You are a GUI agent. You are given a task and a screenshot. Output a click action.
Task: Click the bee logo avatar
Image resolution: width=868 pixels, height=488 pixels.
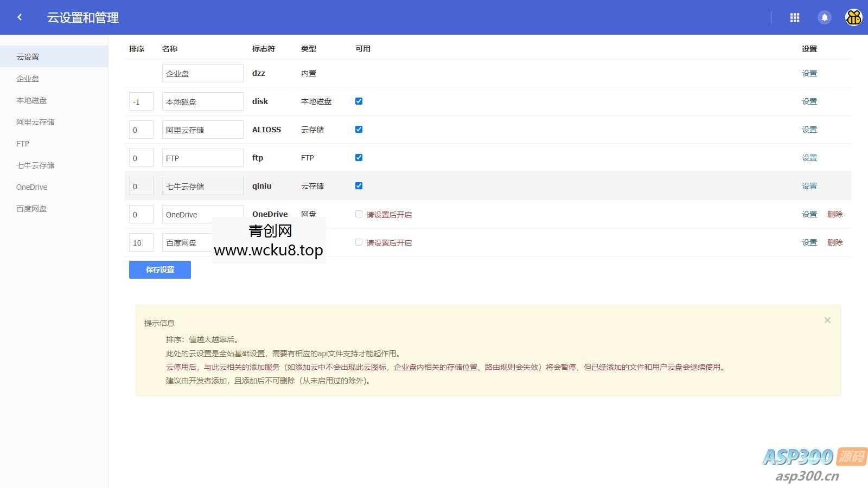click(x=853, y=17)
